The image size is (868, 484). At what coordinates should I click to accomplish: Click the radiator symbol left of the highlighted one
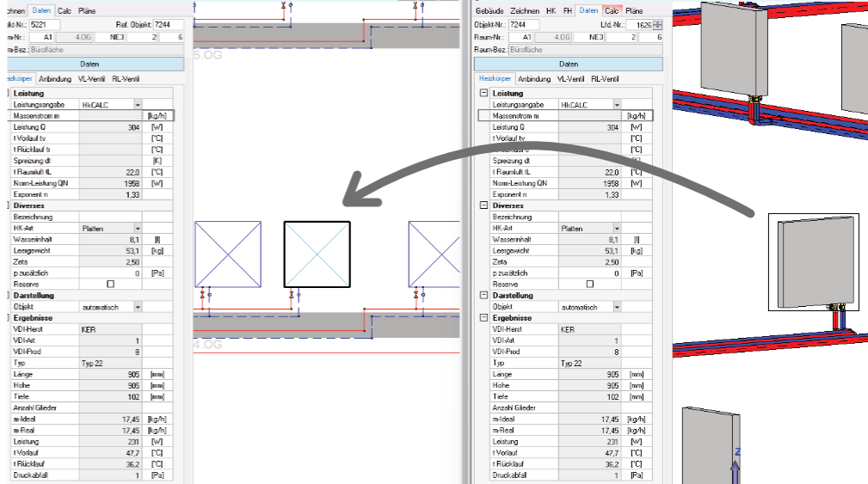223,254
